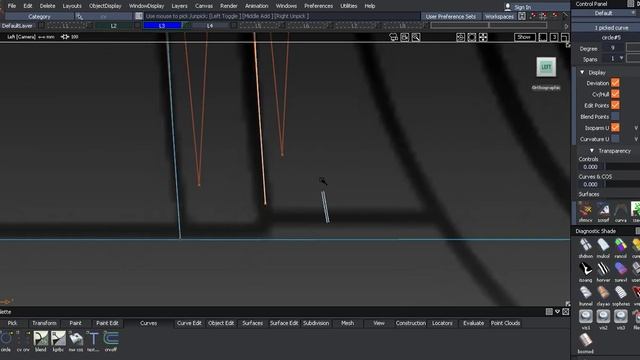
Task: Select the cv crv curve tool
Action: point(23,339)
